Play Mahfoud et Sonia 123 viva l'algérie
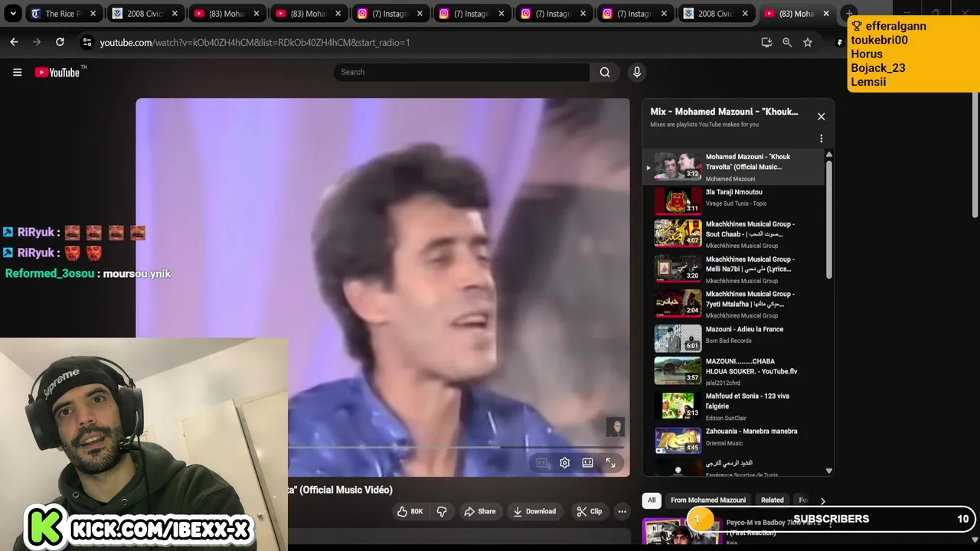Screen dimensions: 980x551 coord(735,406)
